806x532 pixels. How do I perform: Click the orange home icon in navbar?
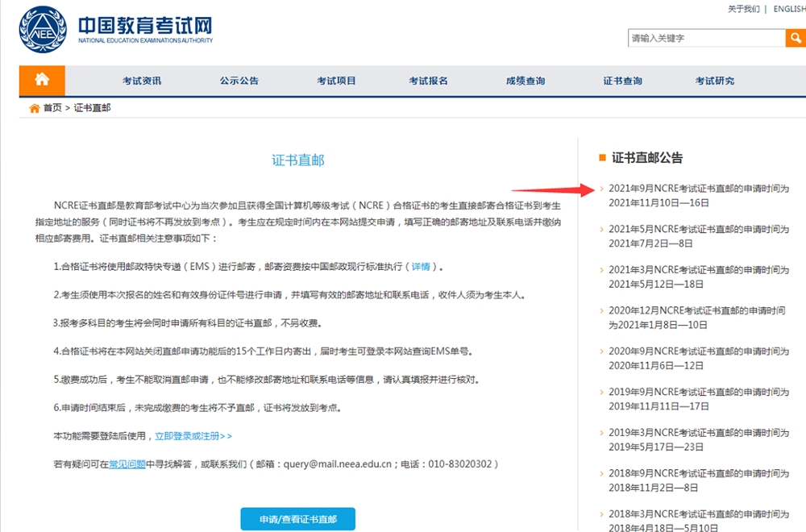(42, 80)
